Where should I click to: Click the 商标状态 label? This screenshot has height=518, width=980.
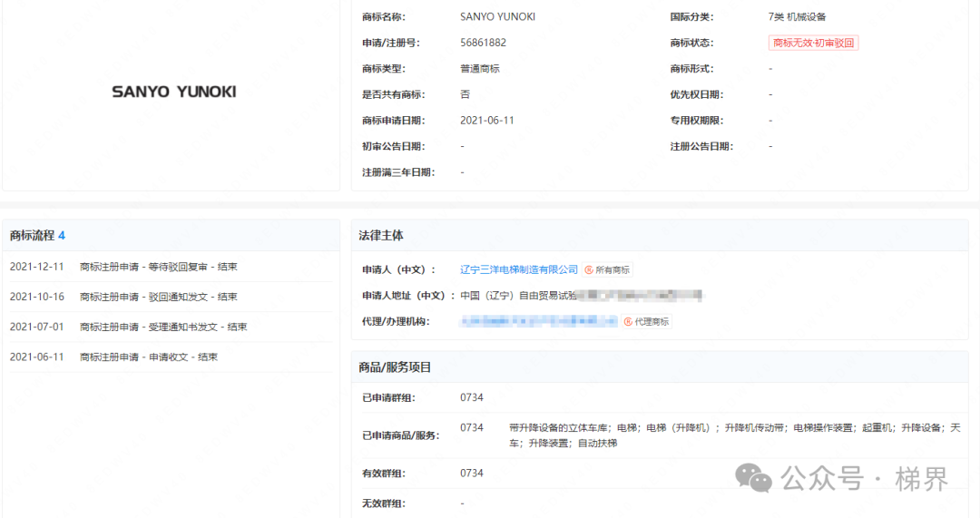[691, 44]
